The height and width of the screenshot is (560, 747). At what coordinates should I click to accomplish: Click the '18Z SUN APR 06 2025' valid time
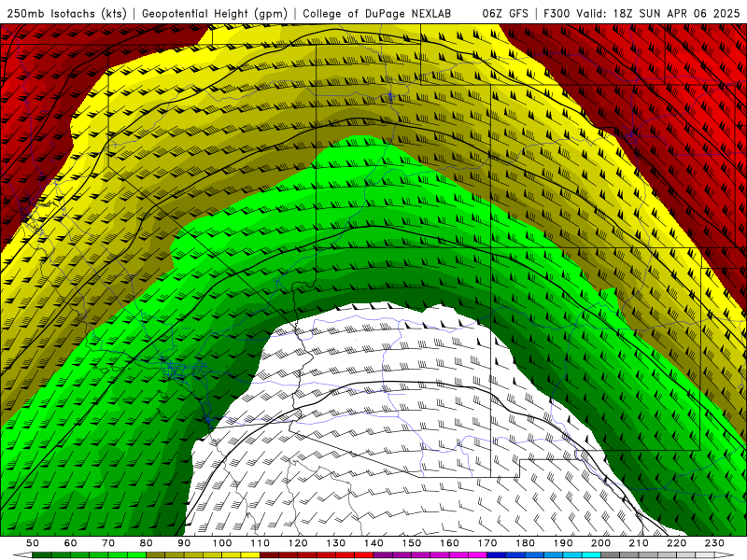point(676,14)
